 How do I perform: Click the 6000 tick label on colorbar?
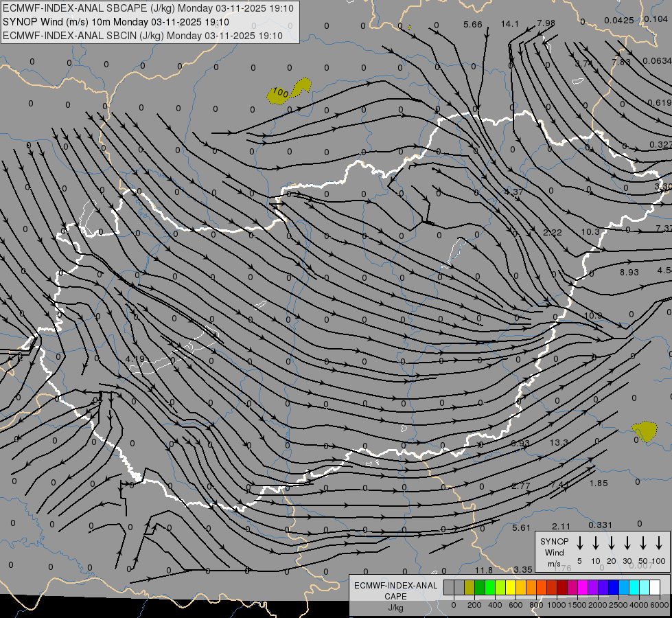[x=660, y=605]
